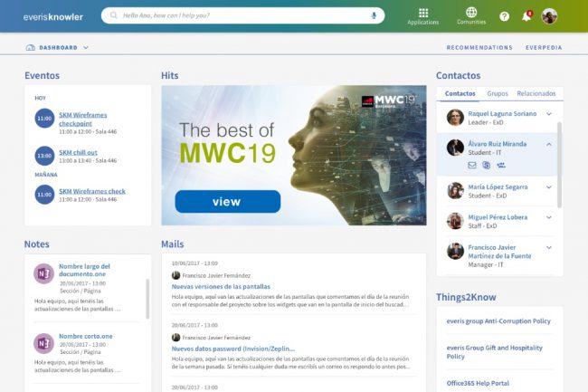Activate the microphone voice search icon
This screenshot has height=392, width=588.
pos(374,15)
